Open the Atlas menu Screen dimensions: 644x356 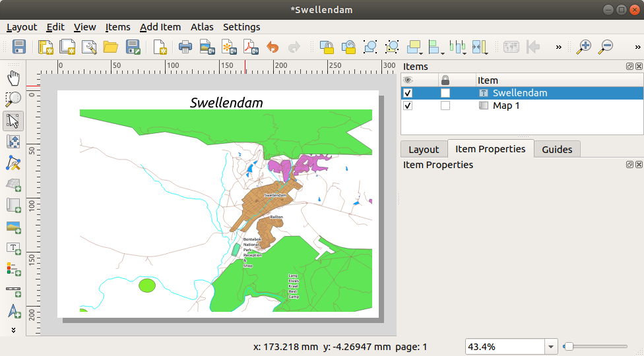click(202, 27)
